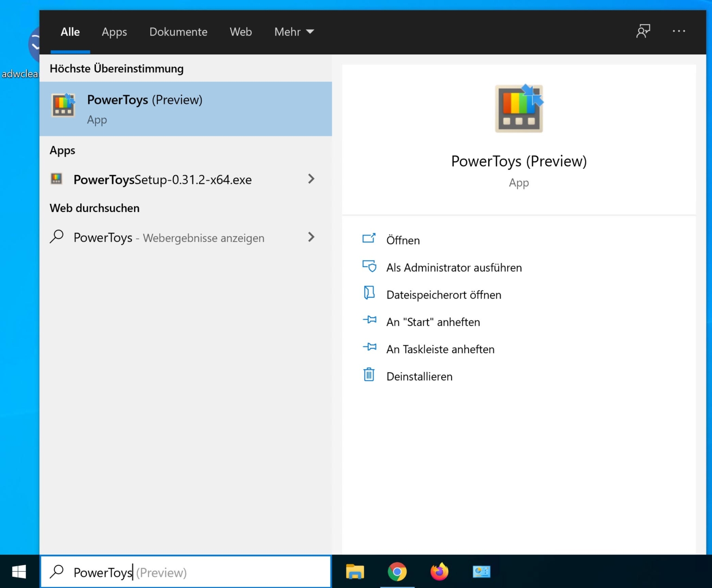Open the Mehr dropdown menu
The height and width of the screenshot is (588, 712).
294,32
